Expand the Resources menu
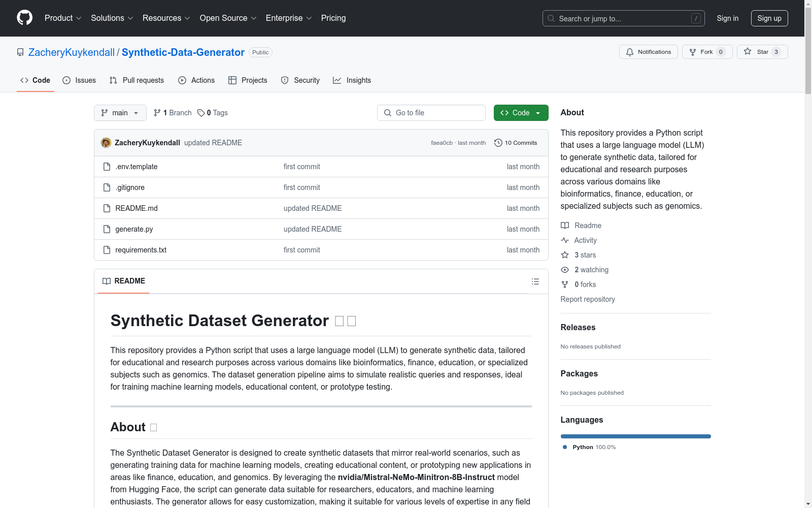This screenshot has width=812, height=508. pos(166,18)
